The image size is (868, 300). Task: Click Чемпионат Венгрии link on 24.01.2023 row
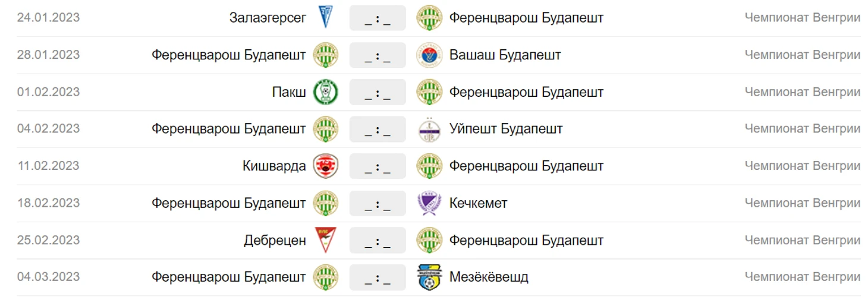(x=802, y=18)
